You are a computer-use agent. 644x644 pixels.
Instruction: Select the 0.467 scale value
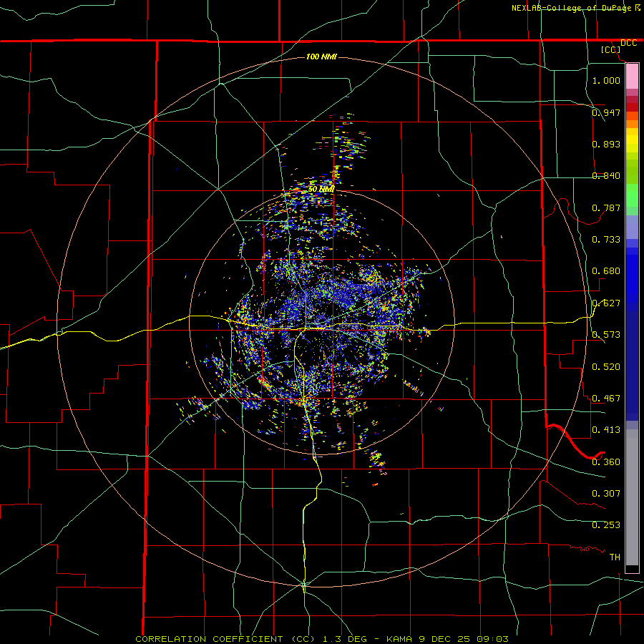606,399
